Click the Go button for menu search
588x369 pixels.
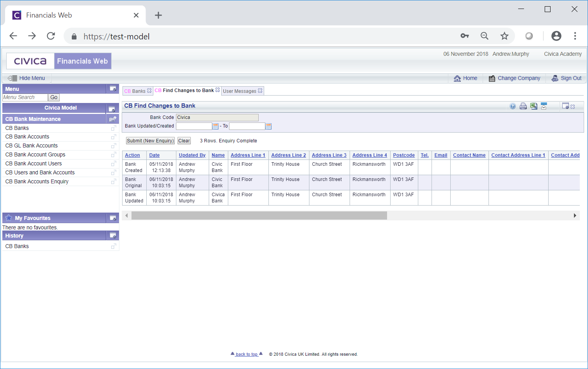pyautogui.click(x=54, y=98)
